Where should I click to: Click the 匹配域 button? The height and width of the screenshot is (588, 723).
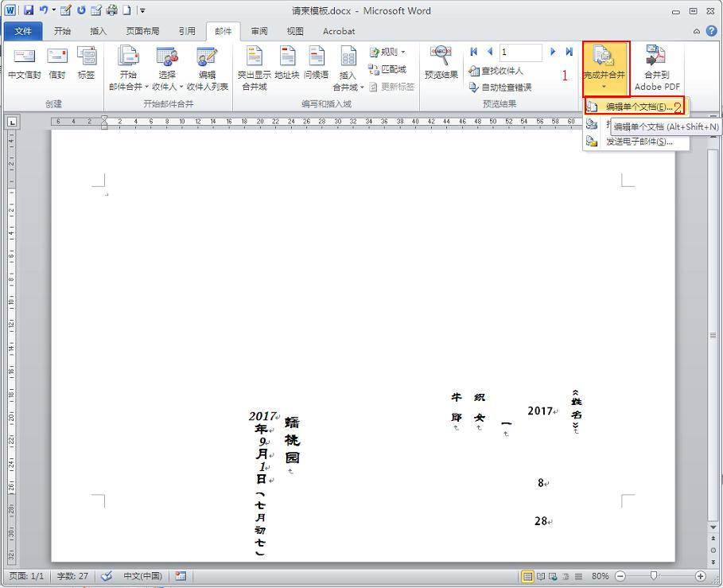[387, 69]
